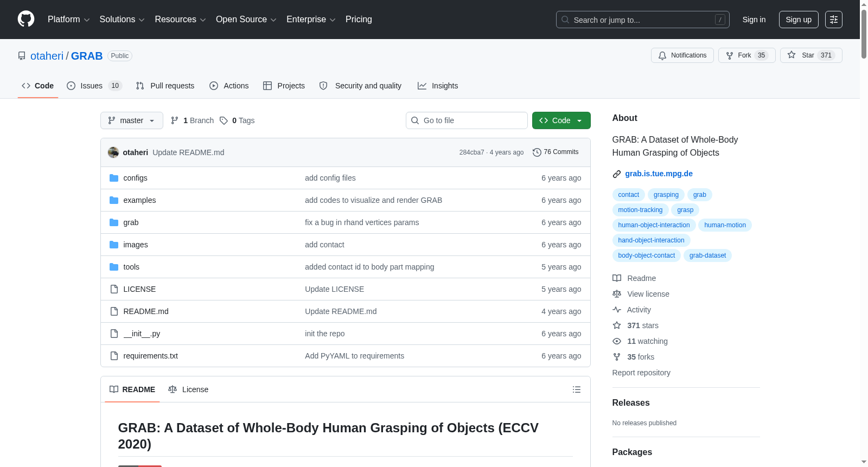This screenshot has height=467, width=868.
Task: Expand the Platform menu
Action: point(68,20)
